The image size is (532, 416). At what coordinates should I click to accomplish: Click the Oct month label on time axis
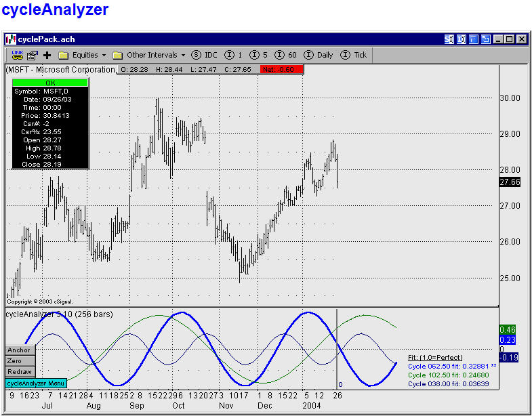click(x=178, y=406)
